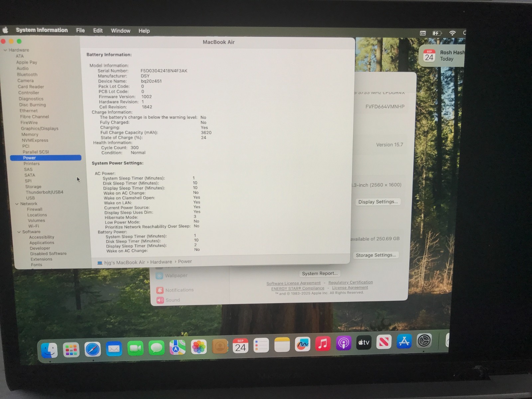Screen dimensions: 532x399
Task: Collapse the Network section in the sidebar
Action: pos(17,204)
